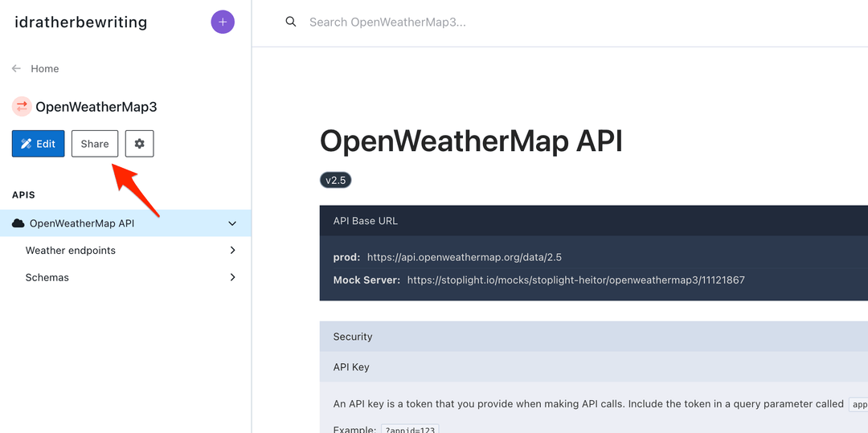Click the prod base URL

click(x=464, y=257)
